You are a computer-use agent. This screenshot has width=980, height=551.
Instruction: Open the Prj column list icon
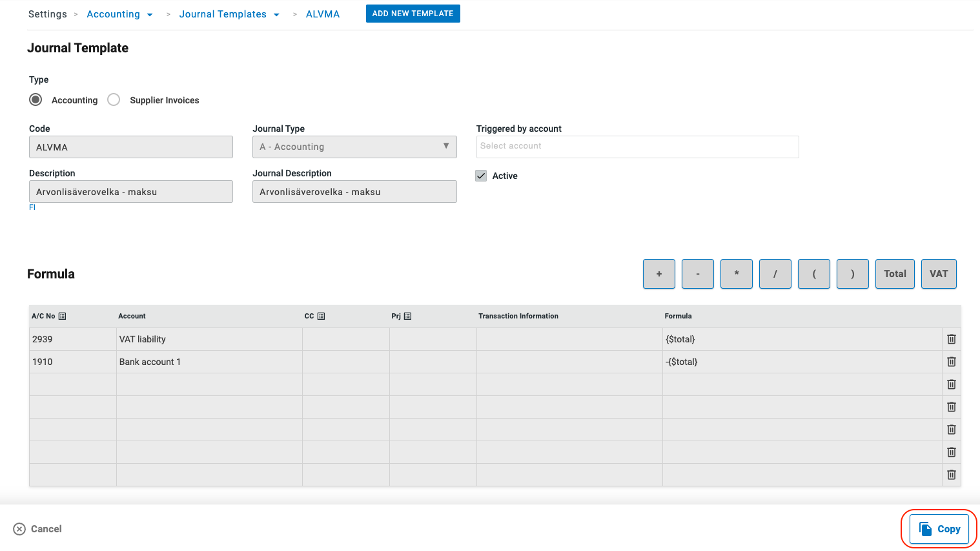(407, 316)
